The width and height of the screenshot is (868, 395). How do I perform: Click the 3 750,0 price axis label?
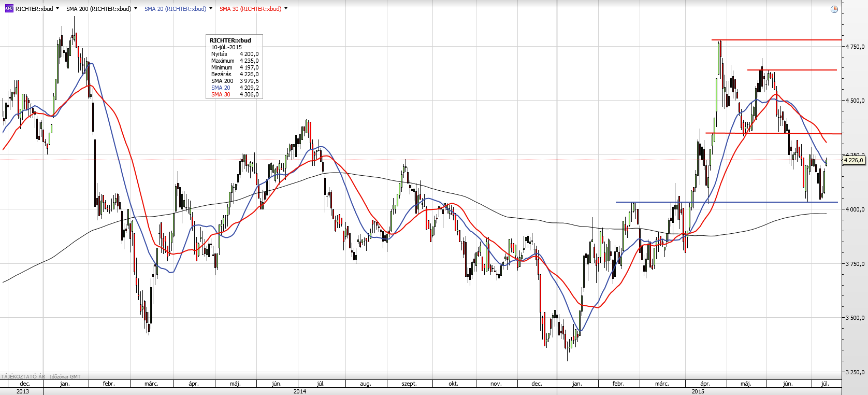tap(855, 264)
